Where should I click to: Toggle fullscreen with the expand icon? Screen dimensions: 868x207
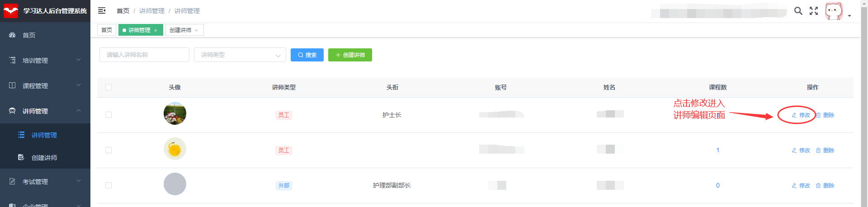pos(814,11)
